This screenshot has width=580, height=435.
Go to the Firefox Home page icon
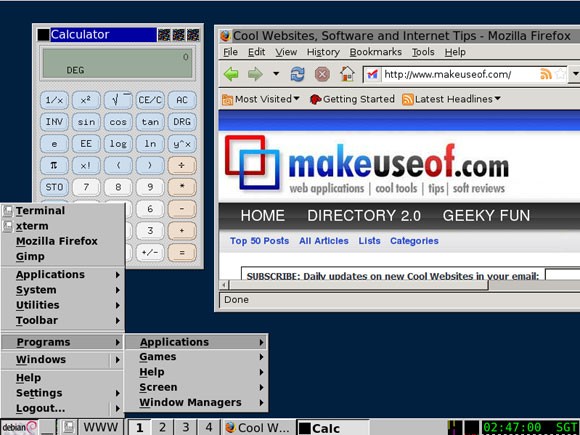pos(347,74)
